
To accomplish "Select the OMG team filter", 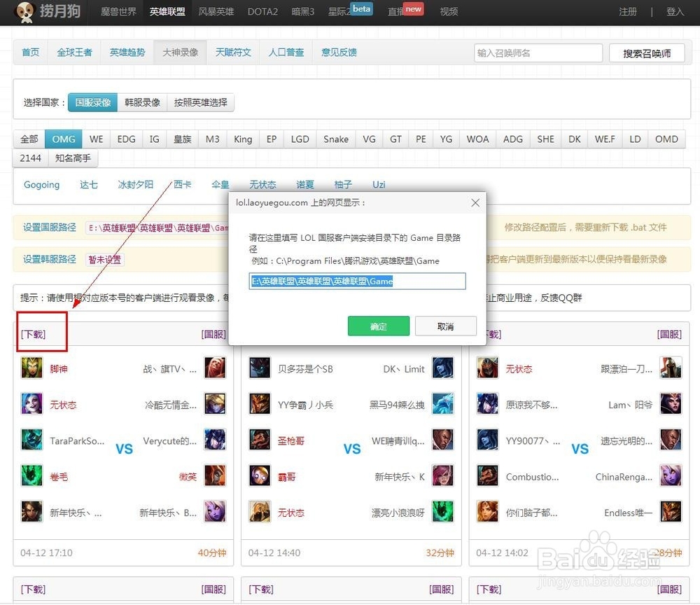I will (x=64, y=139).
